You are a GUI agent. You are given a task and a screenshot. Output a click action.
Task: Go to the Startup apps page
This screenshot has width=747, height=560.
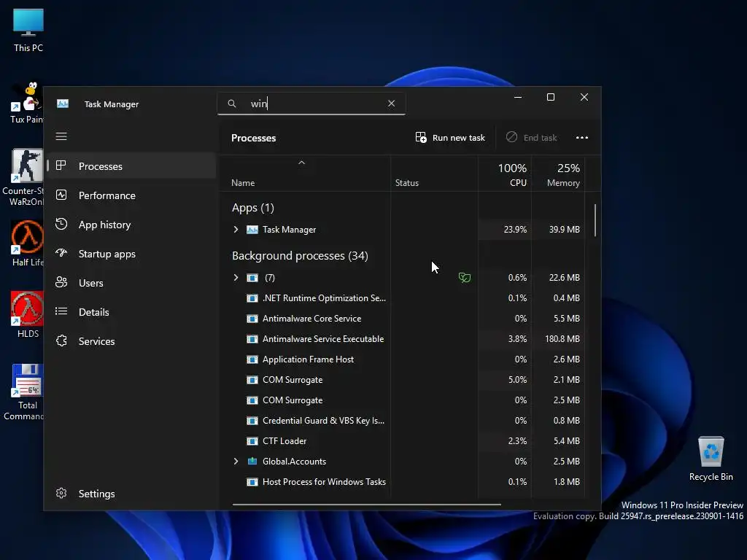click(132, 254)
